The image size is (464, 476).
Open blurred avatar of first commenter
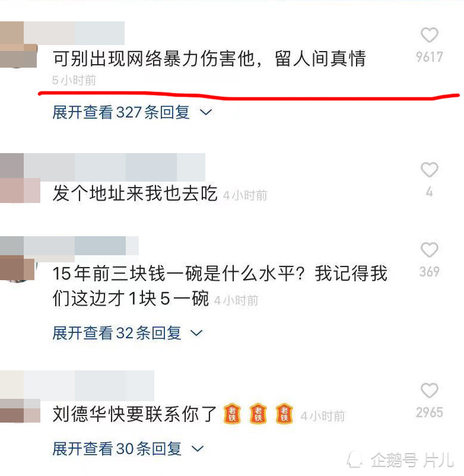coord(18,45)
